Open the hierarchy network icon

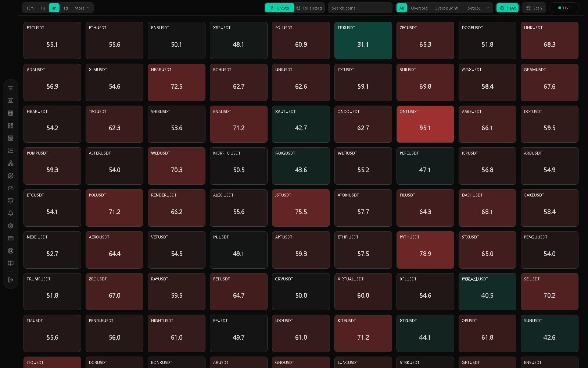coord(11,163)
